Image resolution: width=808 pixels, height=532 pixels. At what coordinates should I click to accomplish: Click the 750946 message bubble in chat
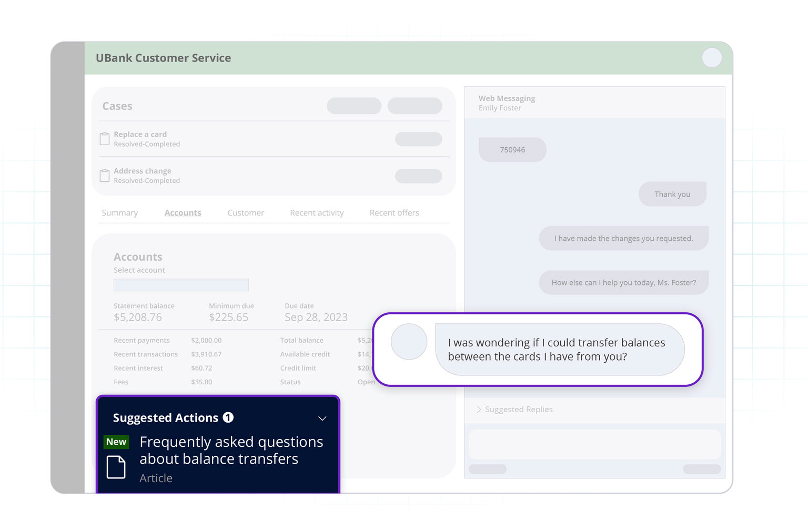pyautogui.click(x=512, y=149)
